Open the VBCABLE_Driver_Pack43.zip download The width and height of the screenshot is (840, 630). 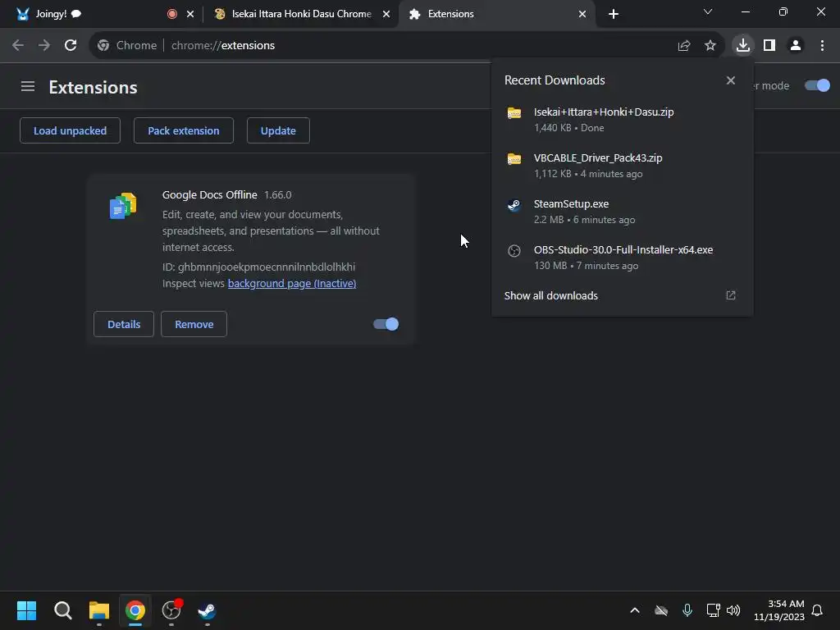coord(622,166)
